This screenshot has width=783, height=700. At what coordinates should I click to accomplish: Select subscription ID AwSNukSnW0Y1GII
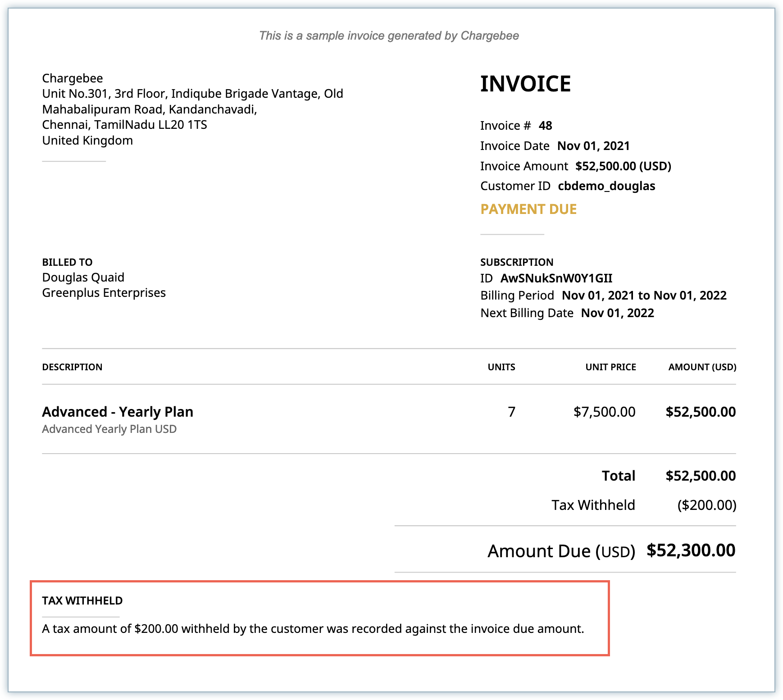coord(556,278)
